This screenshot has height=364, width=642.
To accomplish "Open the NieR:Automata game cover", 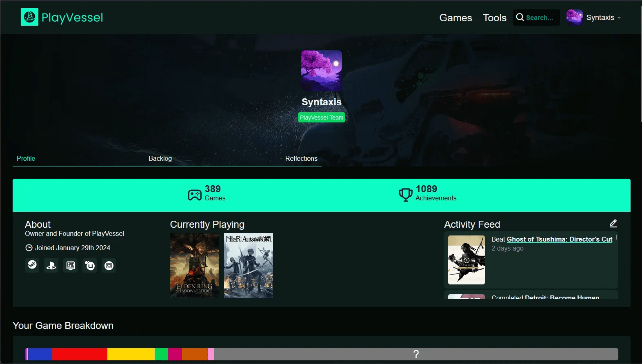I will point(249,266).
